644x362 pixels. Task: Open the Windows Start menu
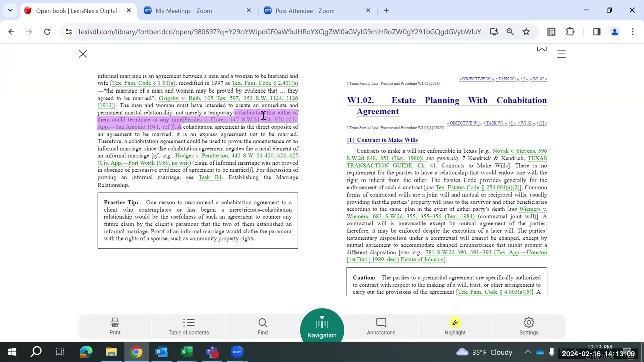(x=12, y=352)
